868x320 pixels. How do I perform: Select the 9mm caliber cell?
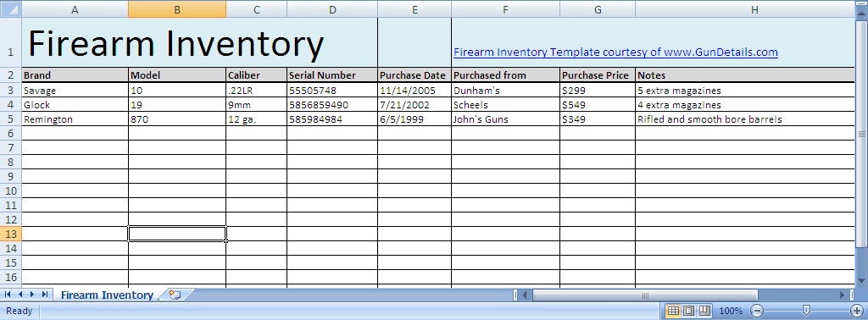256,104
